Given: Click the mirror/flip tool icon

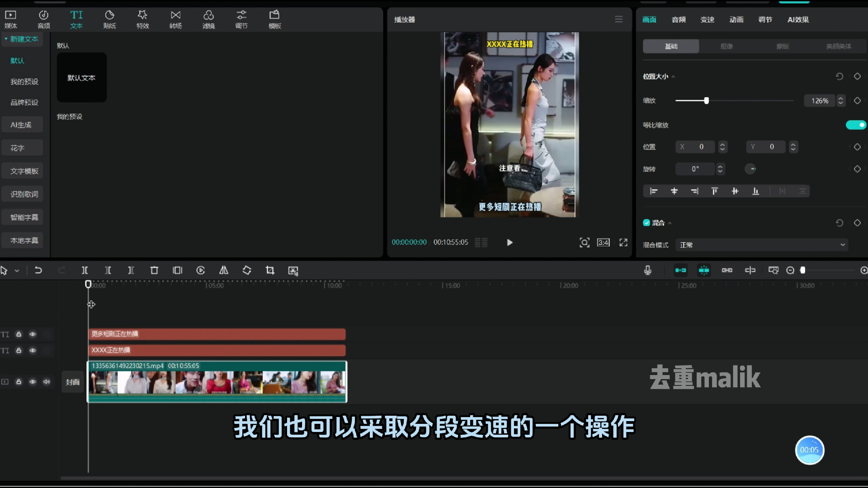Looking at the screenshot, I should (224, 270).
